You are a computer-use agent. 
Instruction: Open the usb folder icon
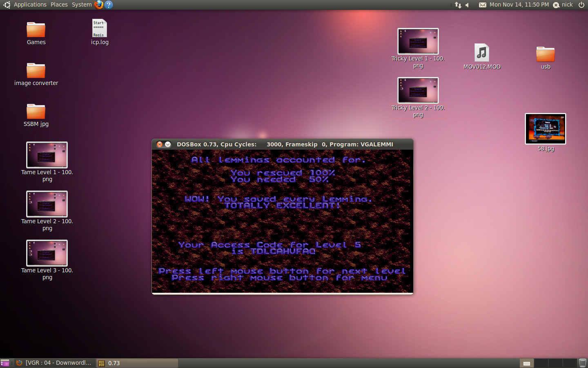coord(545,54)
